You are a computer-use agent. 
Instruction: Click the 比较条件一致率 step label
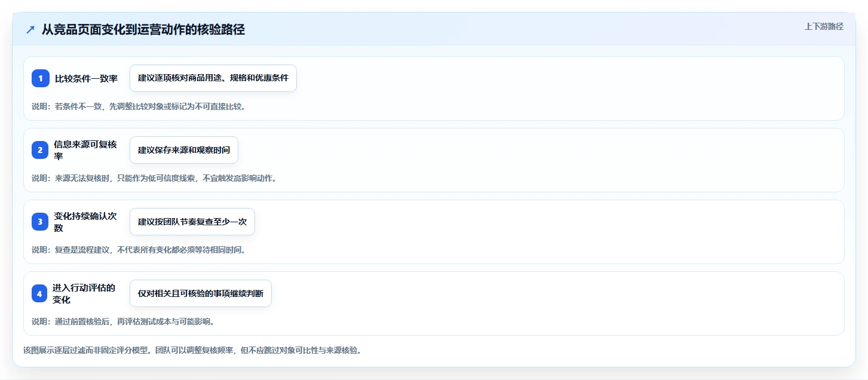coord(87,78)
